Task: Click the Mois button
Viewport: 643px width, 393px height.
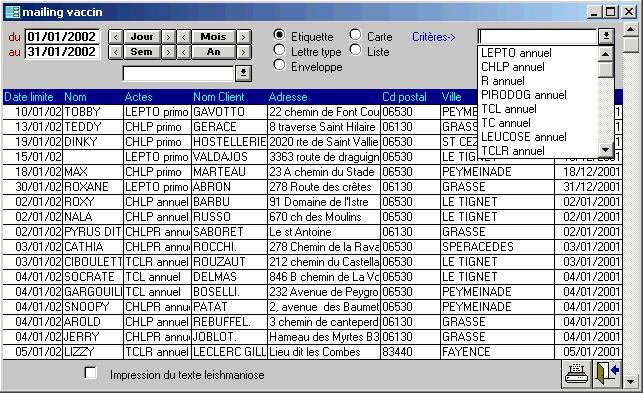Action: click(x=214, y=37)
